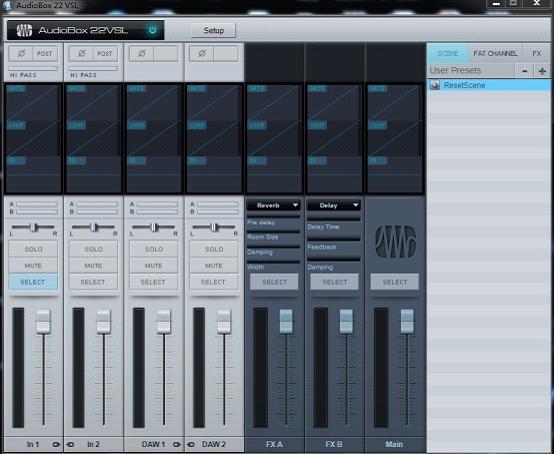The height and width of the screenshot is (454, 555).
Task: Click the AudioBox app icon in title bar
Action: pyautogui.click(x=8, y=5)
